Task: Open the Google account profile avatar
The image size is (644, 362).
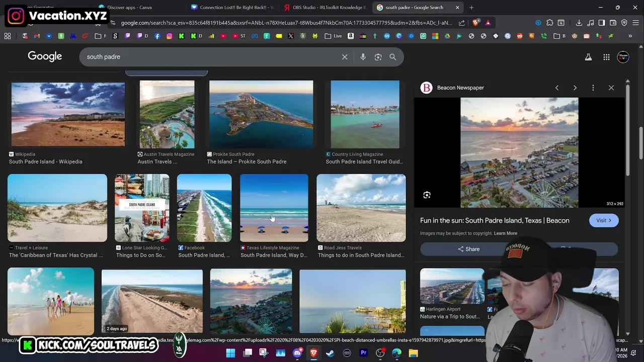Action: [x=623, y=57]
